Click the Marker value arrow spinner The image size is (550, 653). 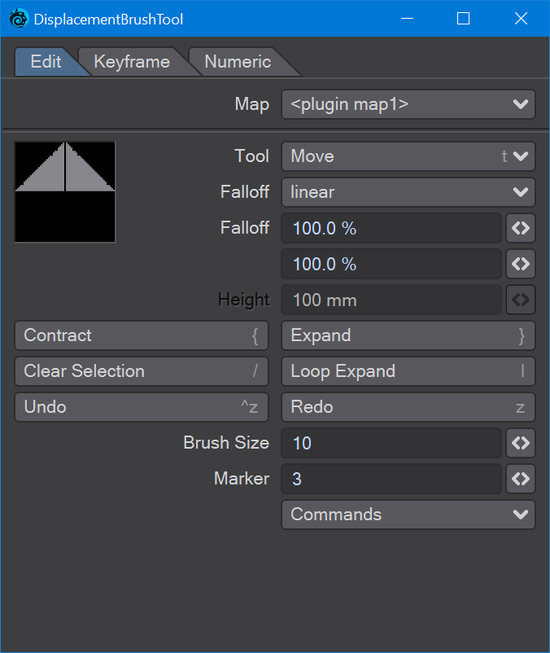click(520, 479)
